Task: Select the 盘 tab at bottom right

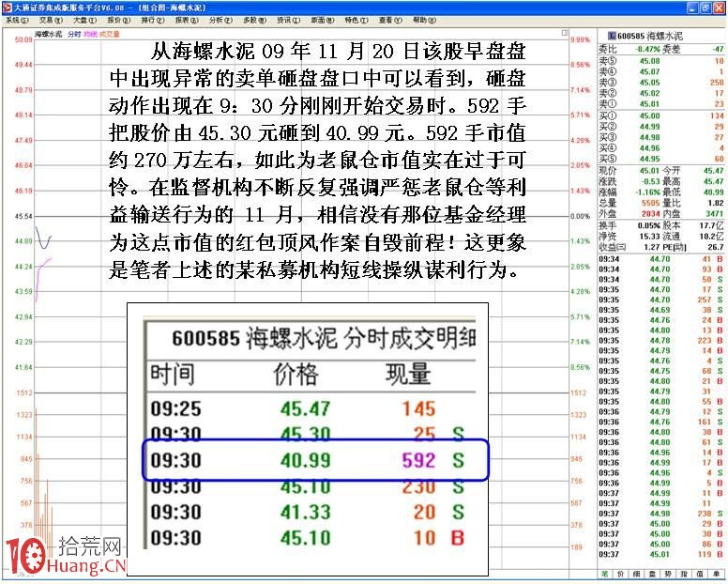Action: [x=652, y=573]
